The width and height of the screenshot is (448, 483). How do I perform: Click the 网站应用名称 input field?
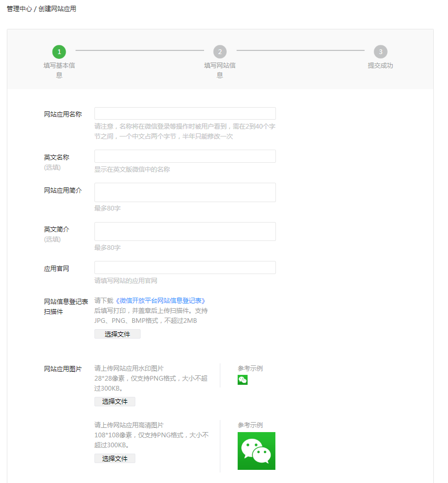coord(185,113)
